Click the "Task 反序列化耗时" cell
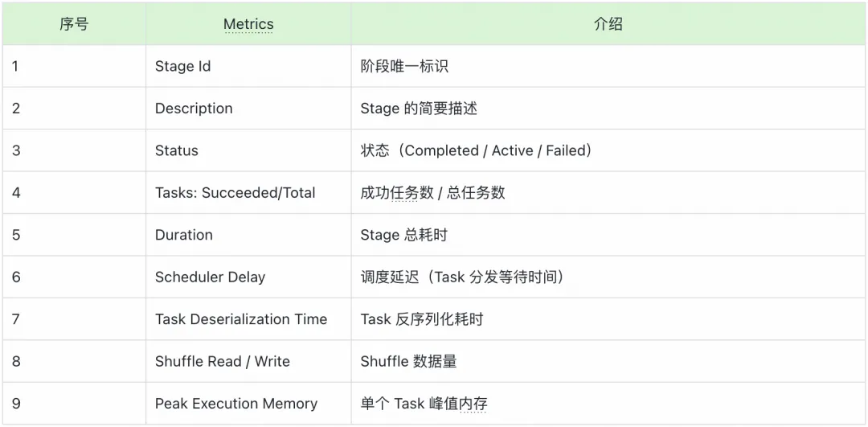 click(x=422, y=319)
